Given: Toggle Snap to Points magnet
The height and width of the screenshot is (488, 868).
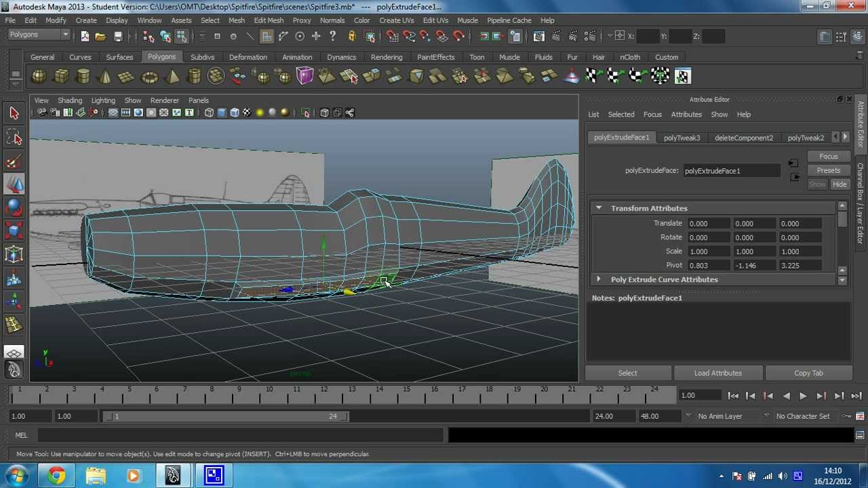Looking at the screenshot, I should (426, 36).
